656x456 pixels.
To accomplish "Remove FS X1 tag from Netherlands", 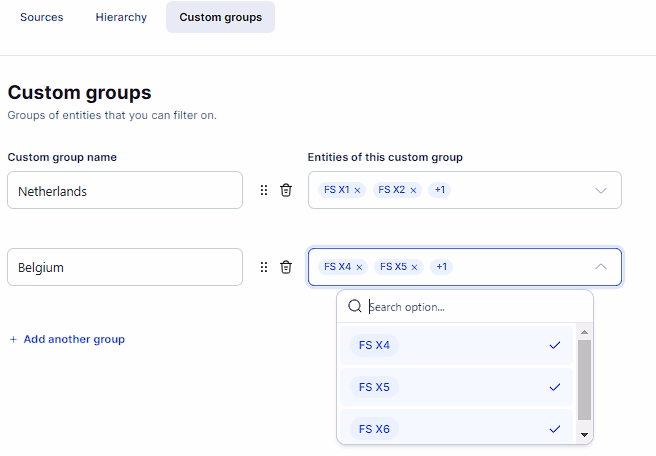I will 357,190.
